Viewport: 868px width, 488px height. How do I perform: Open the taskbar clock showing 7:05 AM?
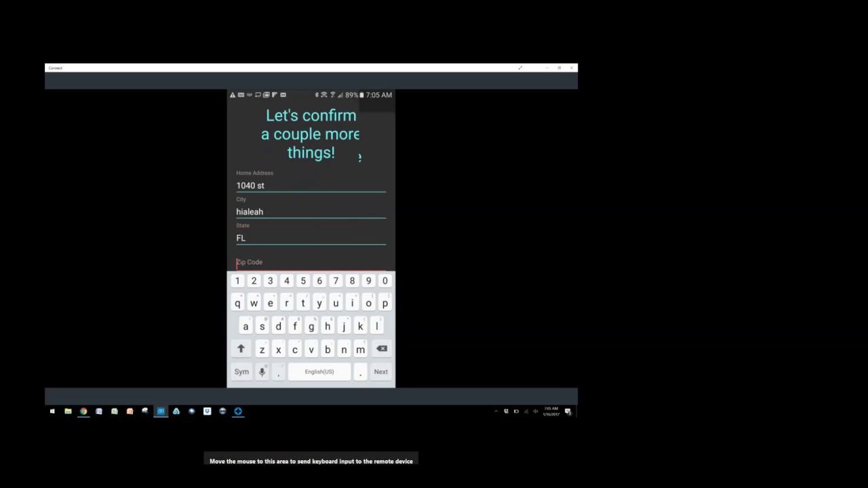pyautogui.click(x=551, y=411)
